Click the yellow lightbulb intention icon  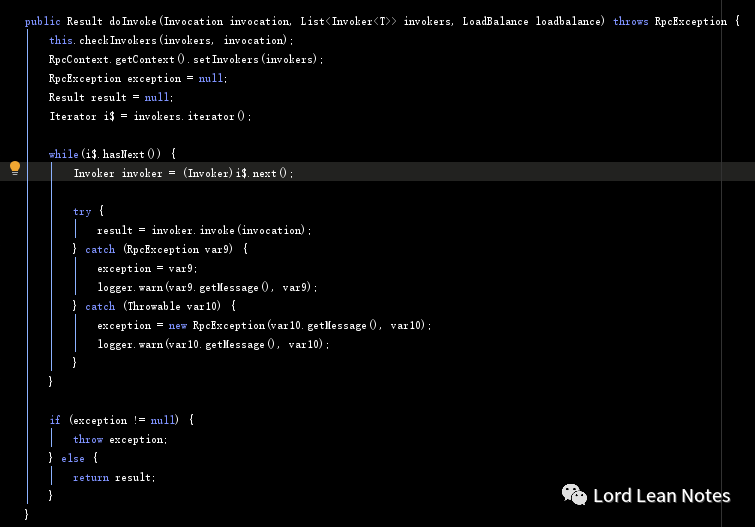(x=15, y=168)
